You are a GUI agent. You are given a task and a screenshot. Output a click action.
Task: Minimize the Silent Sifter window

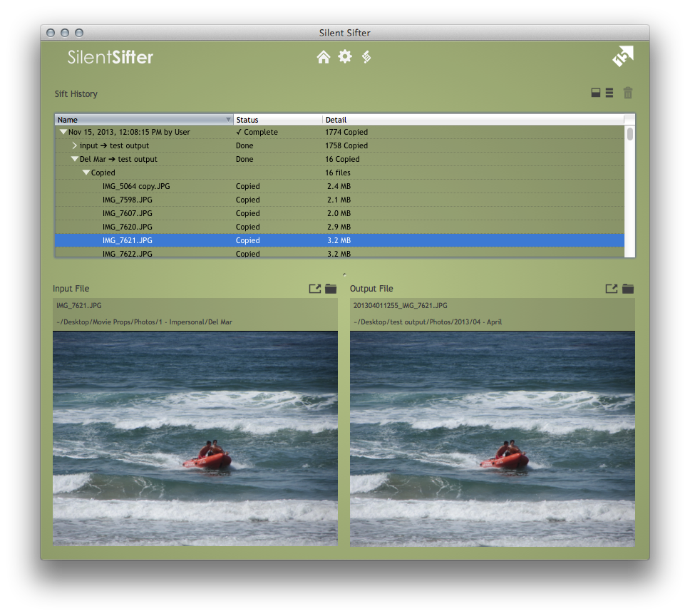coord(65,33)
